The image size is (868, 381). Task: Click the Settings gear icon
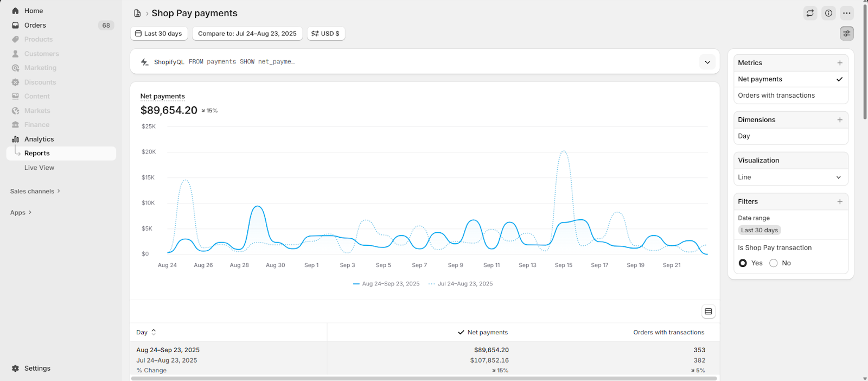(x=15, y=368)
